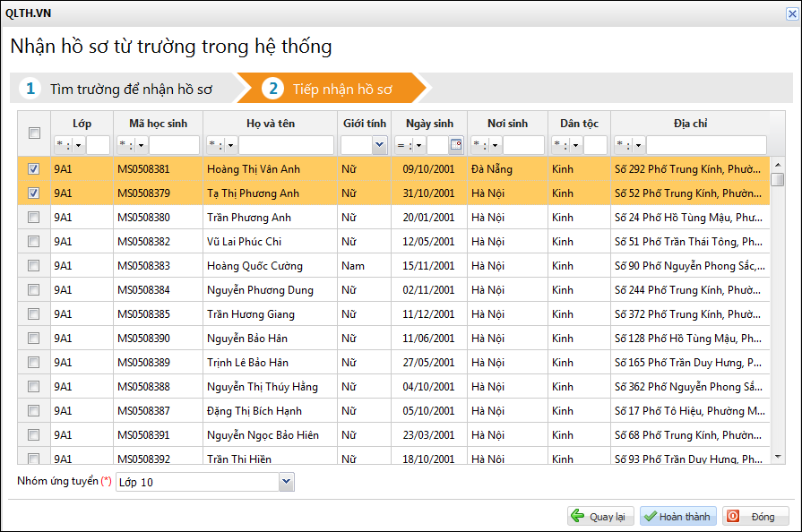Click the filter operator icon under Dân tộc
802x532 pixels.
(566, 145)
